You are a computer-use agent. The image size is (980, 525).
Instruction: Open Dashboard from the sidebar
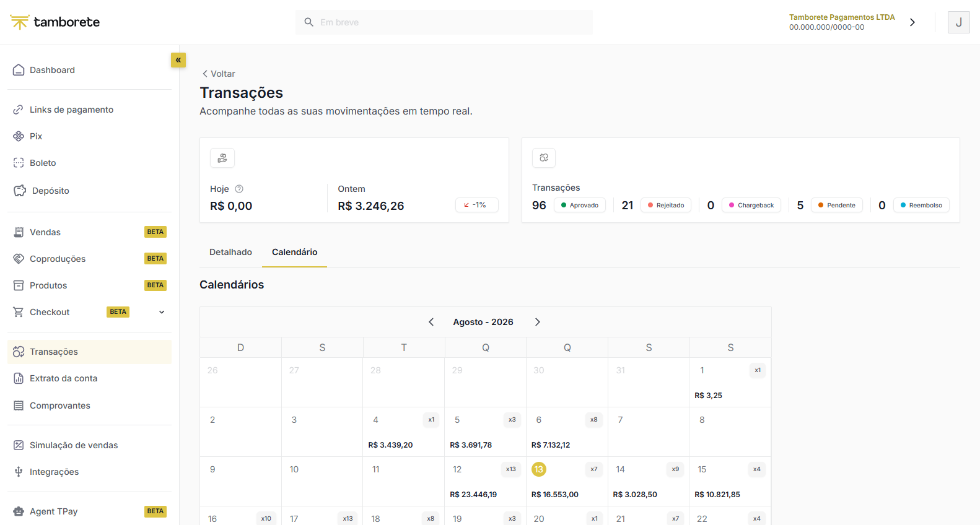point(89,70)
